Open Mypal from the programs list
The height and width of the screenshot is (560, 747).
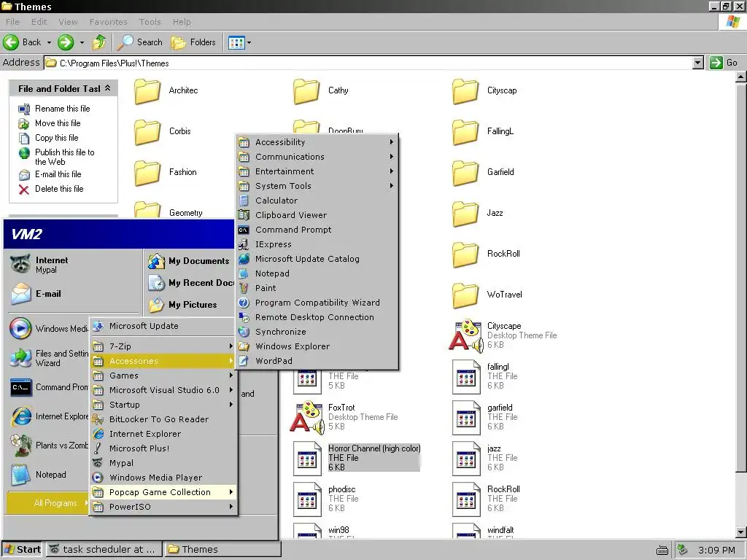tap(163, 463)
